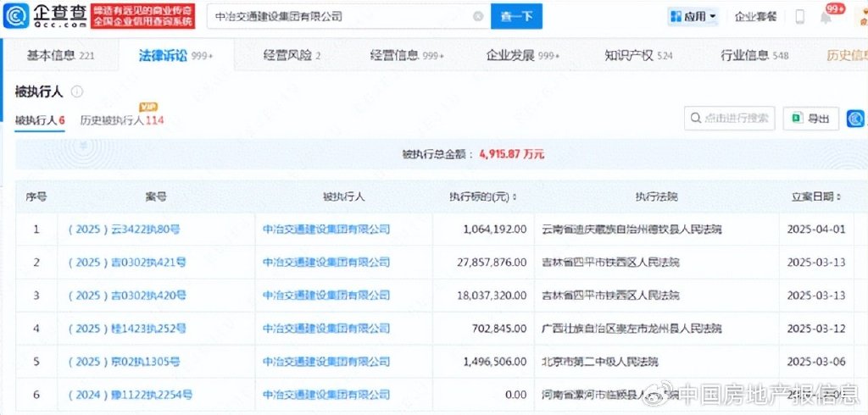This screenshot has width=868, height=415.
Task: Select the 被执行人 6 sub-tab
Action: pos(40,120)
